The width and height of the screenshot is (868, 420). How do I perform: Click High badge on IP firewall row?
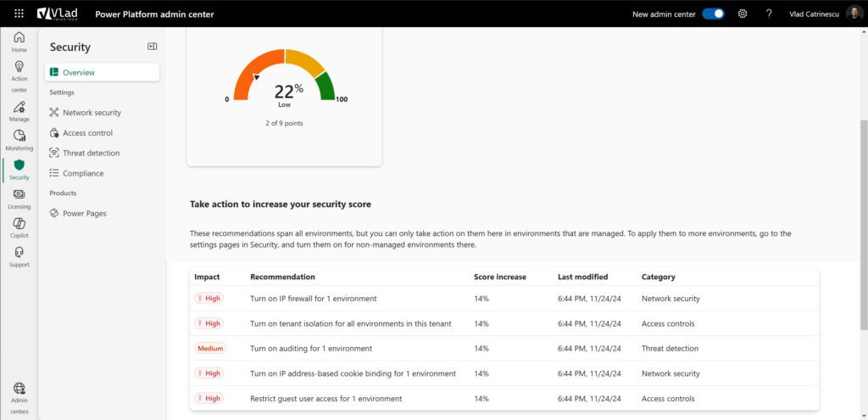coord(209,299)
